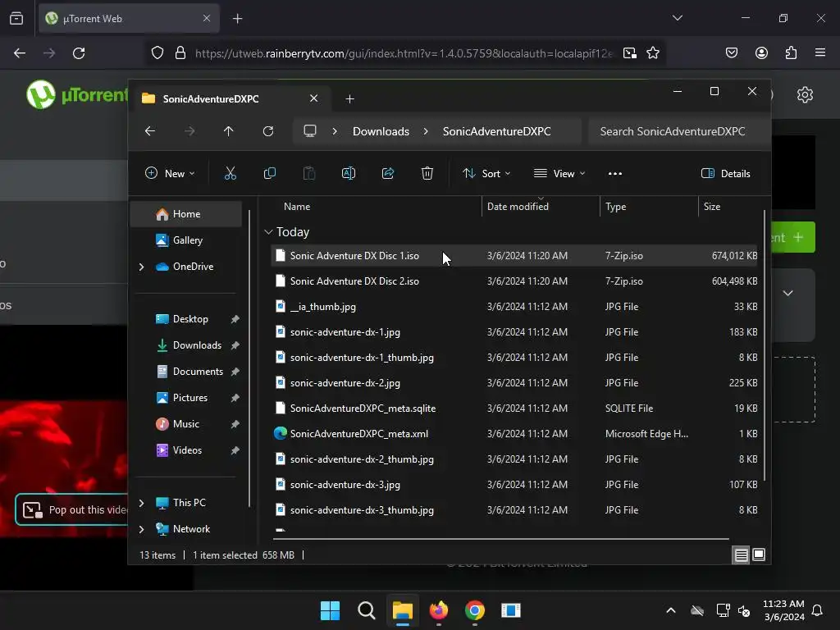
Task: Open the View dropdown menu
Action: coord(559,173)
